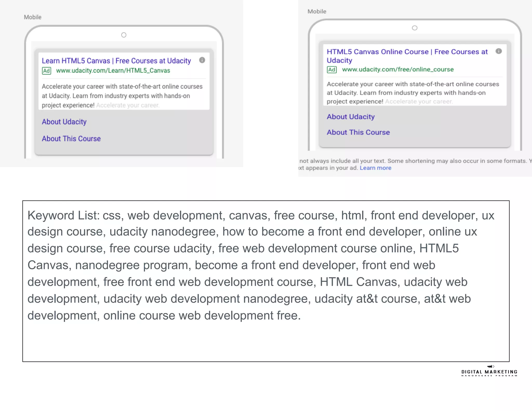This screenshot has height=411, width=532.
Task: Click the phone camera dot on the left preview
Action: tap(124, 35)
